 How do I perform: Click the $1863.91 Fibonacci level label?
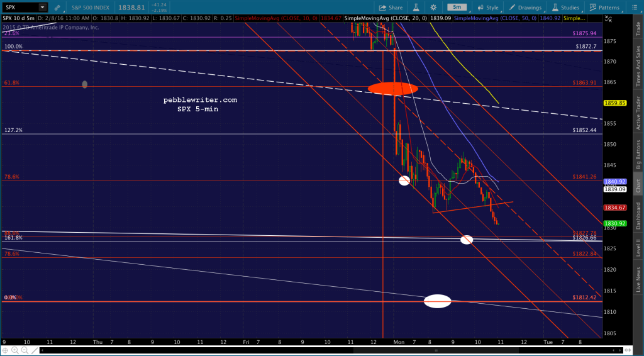click(x=584, y=82)
